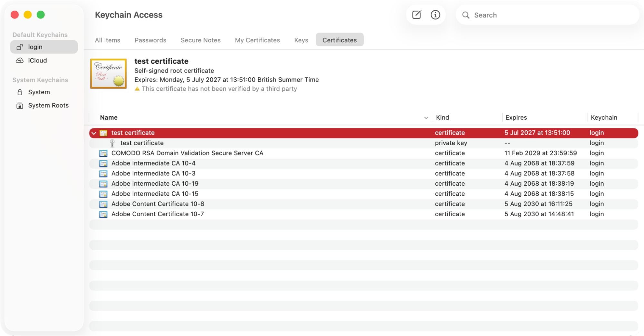Select the System Roots keychain
This screenshot has width=644, height=336.
tap(44, 106)
